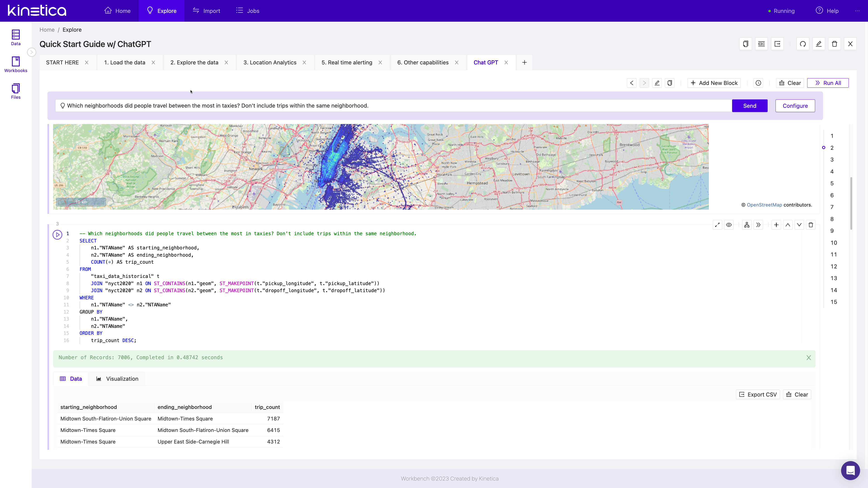Viewport: 868px width, 488px height.
Task: Open the Help menu
Action: 827,11
